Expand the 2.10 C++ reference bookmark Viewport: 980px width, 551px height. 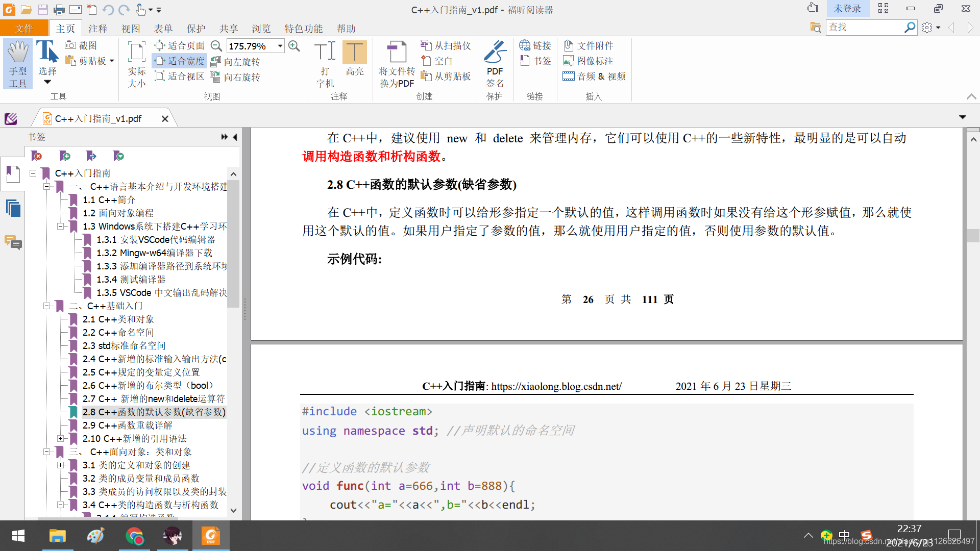(60, 438)
